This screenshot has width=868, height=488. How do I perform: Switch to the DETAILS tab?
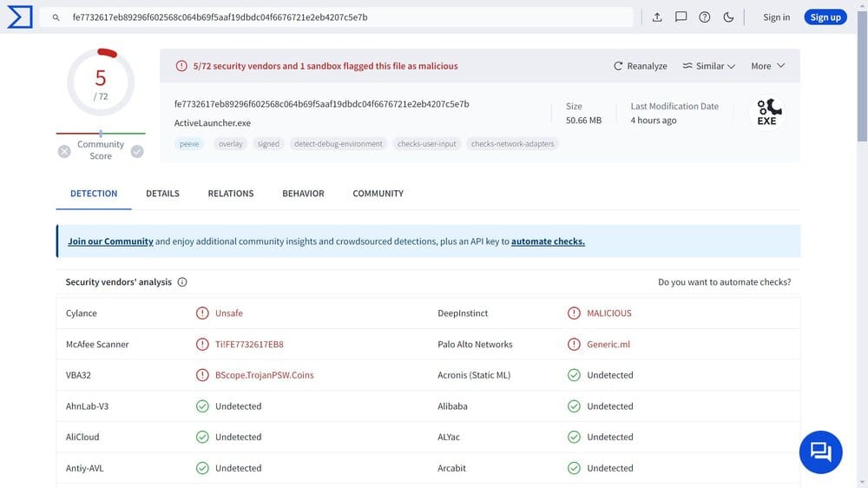point(162,194)
